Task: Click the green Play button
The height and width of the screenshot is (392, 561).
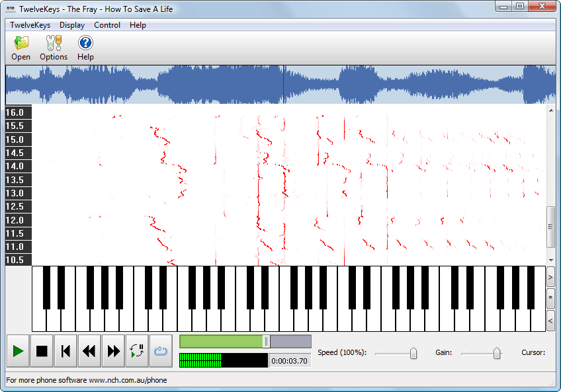Action: [x=19, y=351]
